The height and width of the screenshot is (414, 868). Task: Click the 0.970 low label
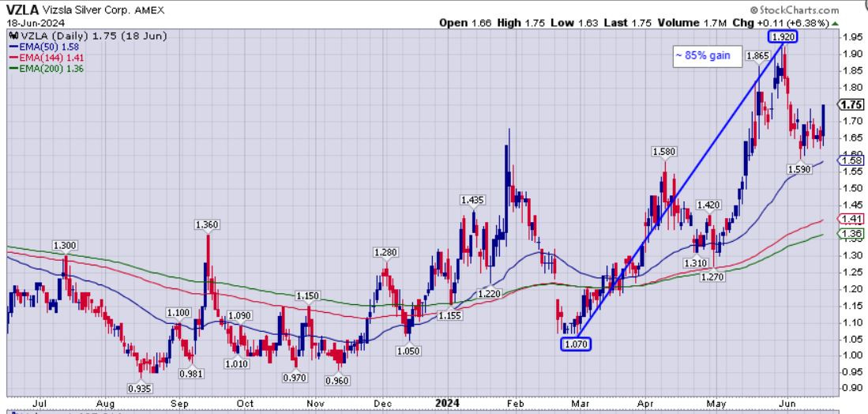click(295, 378)
